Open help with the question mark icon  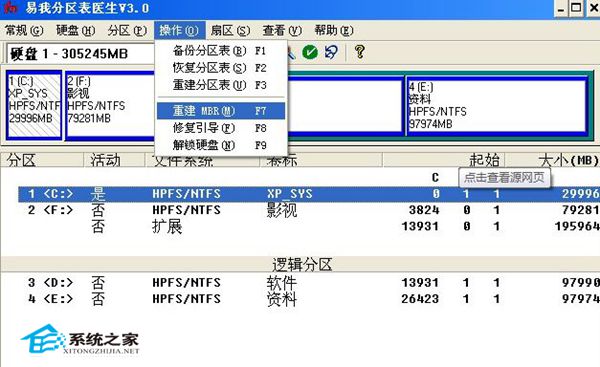click(359, 52)
